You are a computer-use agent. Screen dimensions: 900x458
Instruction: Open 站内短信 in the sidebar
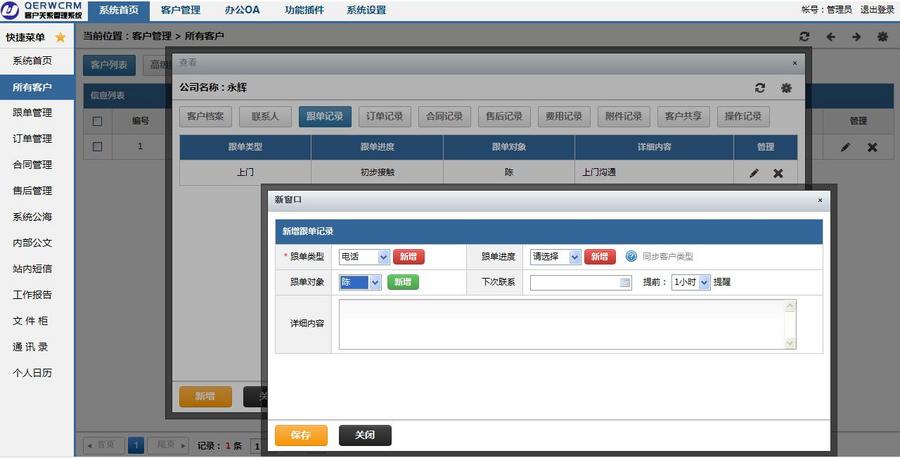[32, 268]
